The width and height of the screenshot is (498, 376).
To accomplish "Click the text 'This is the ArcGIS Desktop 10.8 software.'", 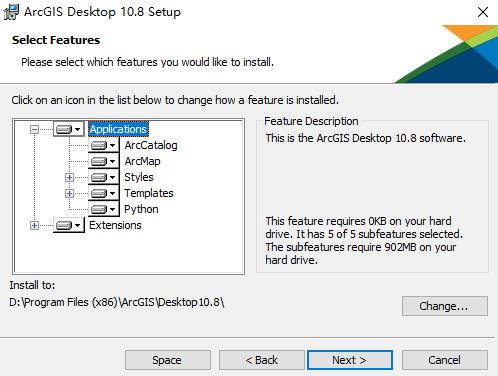I will click(365, 138).
